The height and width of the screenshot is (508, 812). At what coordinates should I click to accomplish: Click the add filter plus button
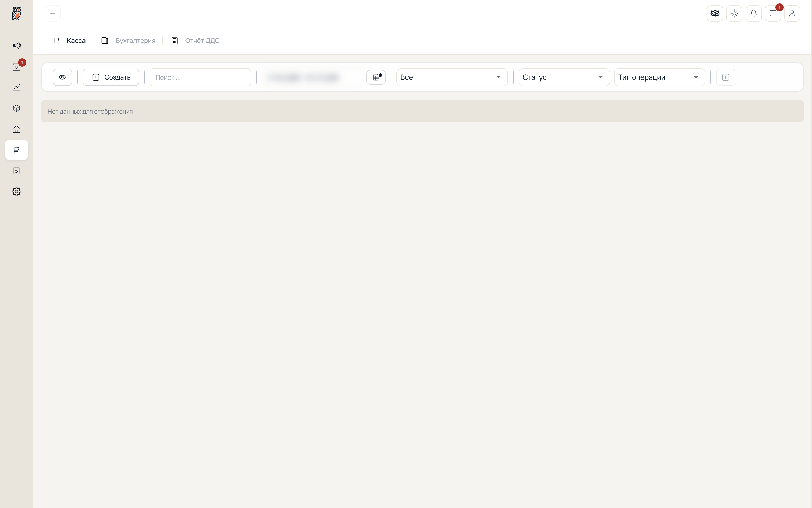726,77
